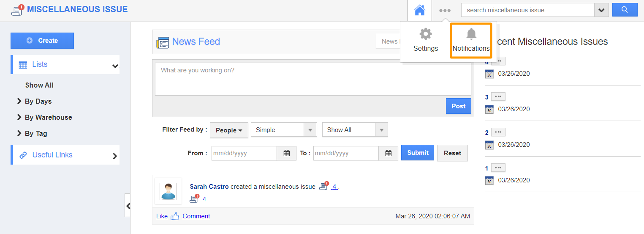This screenshot has height=234, width=644.
Task: Click the more options ellipsis in header
Action: (445, 11)
